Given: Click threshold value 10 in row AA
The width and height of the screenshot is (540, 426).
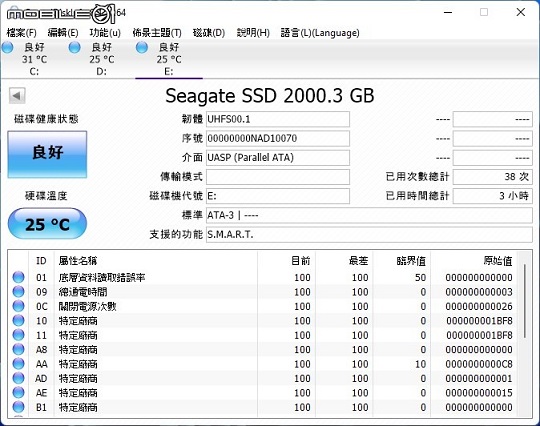Looking at the screenshot, I should coord(420,364).
